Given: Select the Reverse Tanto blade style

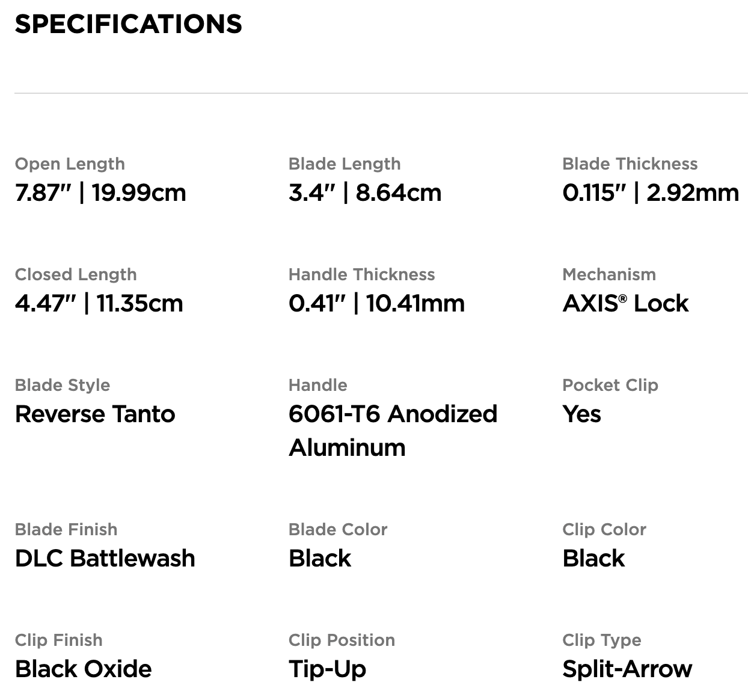Looking at the screenshot, I should click(x=95, y=414).
